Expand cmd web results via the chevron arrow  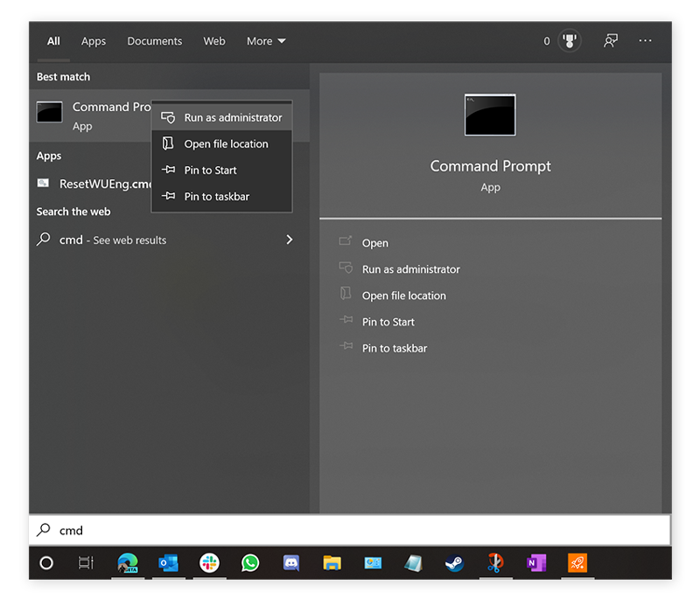pyautogui.click(x=289, y=240)
